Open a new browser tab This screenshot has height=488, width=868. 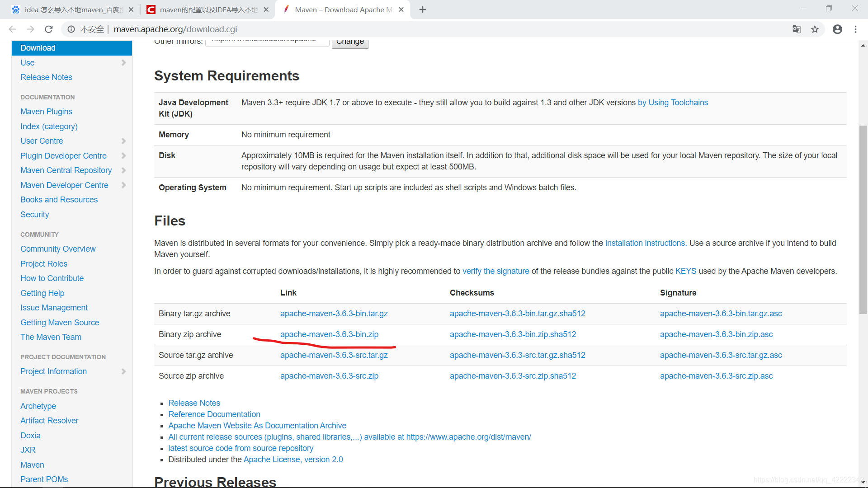(423, 9)
